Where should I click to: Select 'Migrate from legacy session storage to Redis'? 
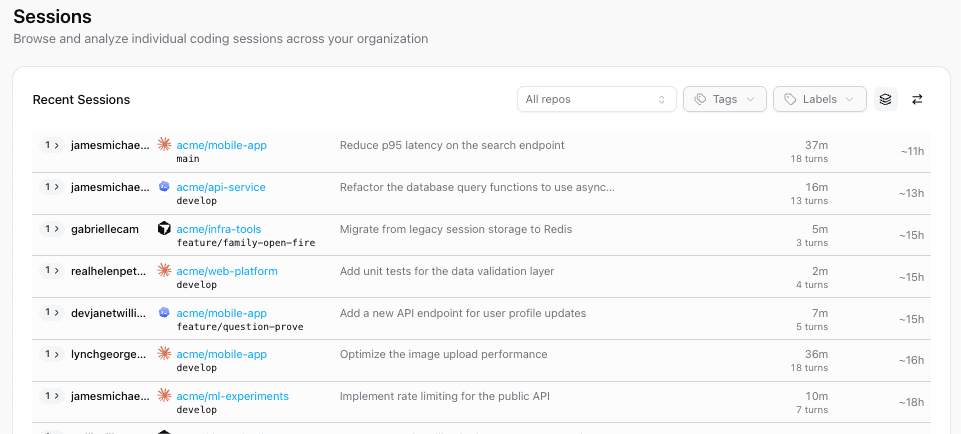pyautogui.click(x=456, y=229)
